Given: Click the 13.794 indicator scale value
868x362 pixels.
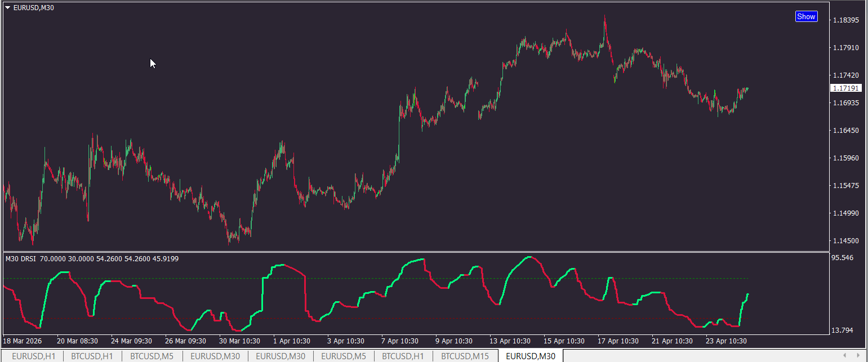Looking at the screenshot, I should (x=843, y=330).
